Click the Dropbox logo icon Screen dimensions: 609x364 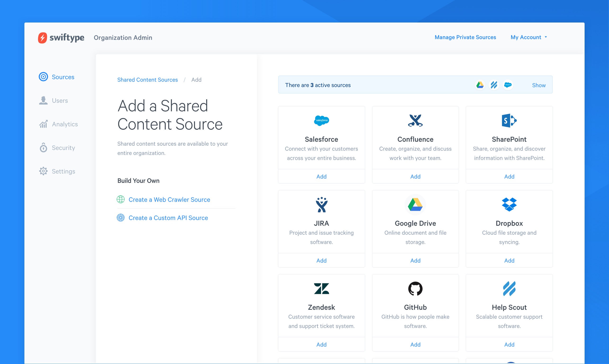(x=509, y=204)
